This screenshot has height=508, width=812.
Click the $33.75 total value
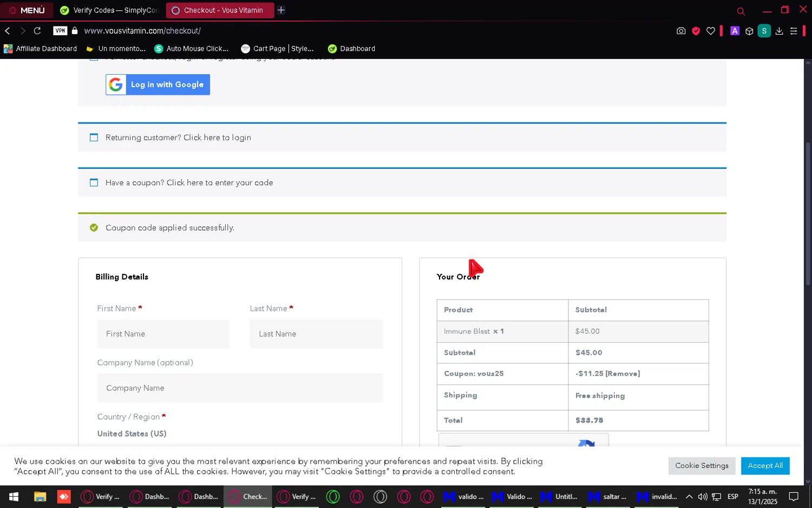coord(589,420)
